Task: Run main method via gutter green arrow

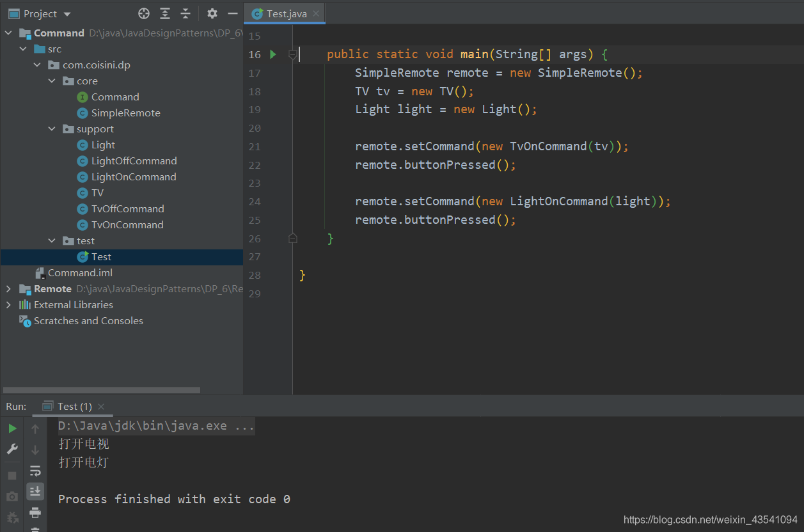Action: coord(273,54)
